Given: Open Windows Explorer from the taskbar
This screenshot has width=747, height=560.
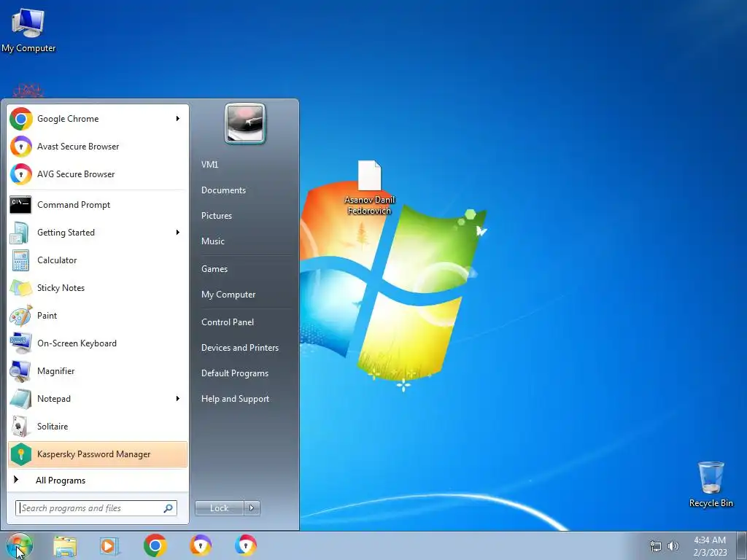Looking at the screenshot, I should click(x=65, y=546).
